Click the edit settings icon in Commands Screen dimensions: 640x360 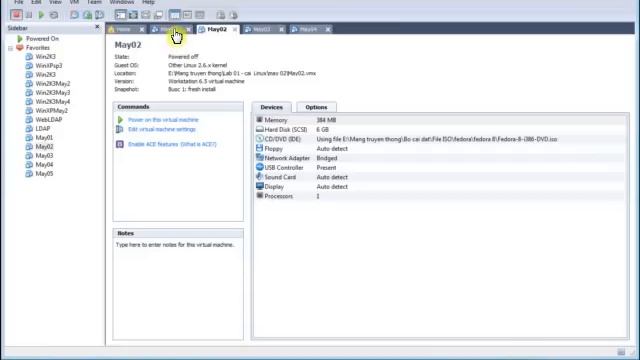120,129
